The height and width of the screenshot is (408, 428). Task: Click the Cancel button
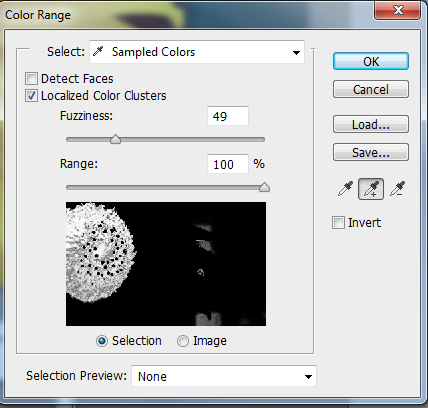371,89
